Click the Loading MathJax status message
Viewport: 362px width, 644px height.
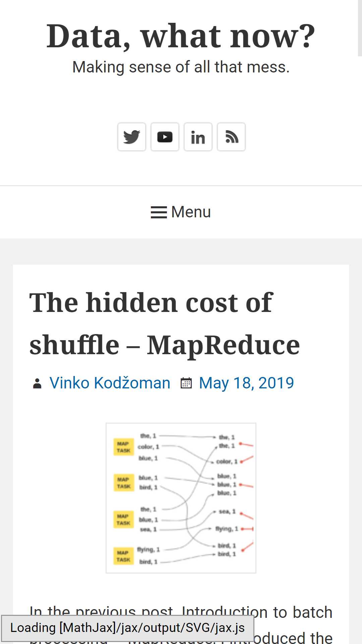click(x=127, y=628)
